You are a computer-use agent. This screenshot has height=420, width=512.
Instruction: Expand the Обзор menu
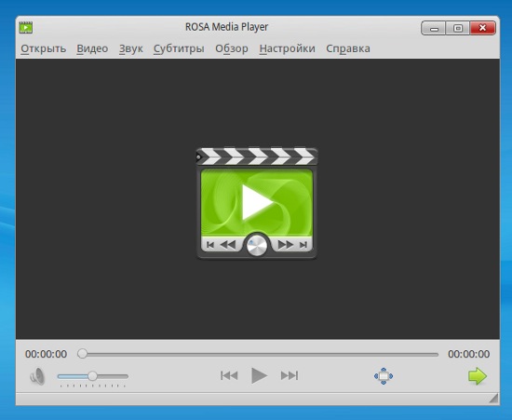pyautogui.click(x=232, y=48)
